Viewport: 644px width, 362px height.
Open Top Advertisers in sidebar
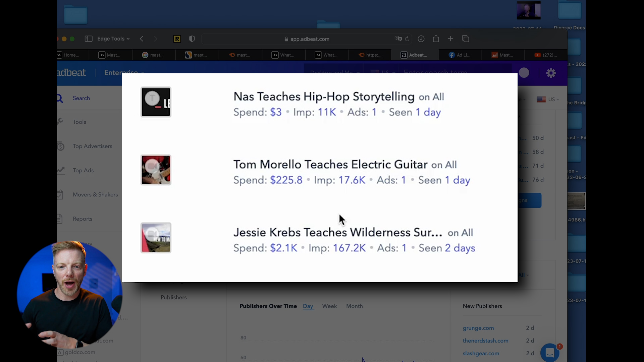coord(92,146)
